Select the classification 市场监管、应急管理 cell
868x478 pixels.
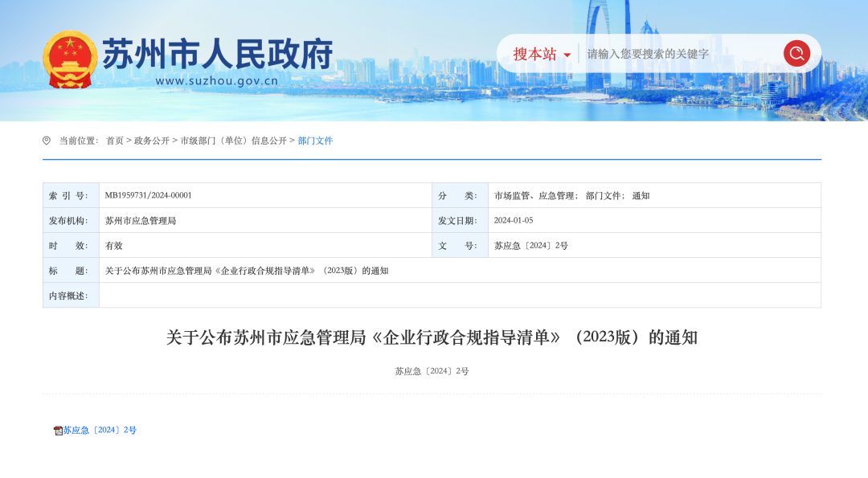pos(654,195)
